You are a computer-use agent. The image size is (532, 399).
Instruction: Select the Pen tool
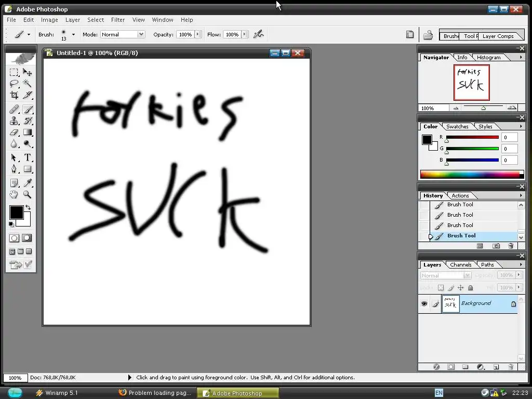(x=14, y=169)
